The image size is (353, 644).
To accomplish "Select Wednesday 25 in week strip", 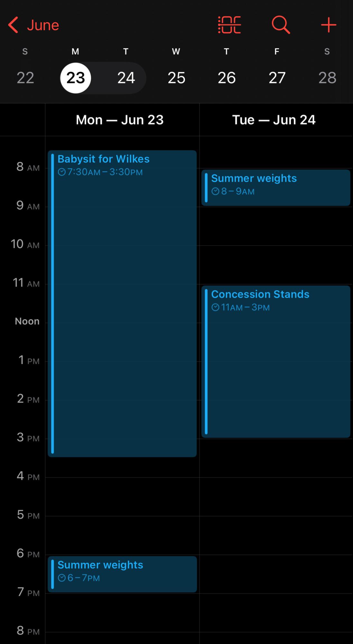I will (x=176, y=78).
